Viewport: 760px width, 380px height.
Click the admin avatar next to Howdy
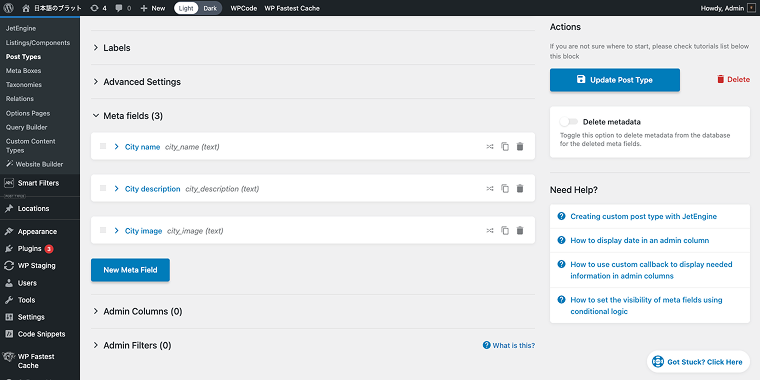(x=751, y=8)
